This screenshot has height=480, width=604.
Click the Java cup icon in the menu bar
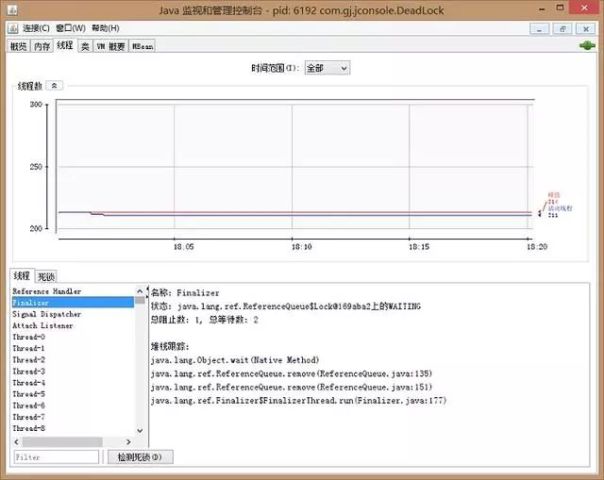click(x=13, y=29)
